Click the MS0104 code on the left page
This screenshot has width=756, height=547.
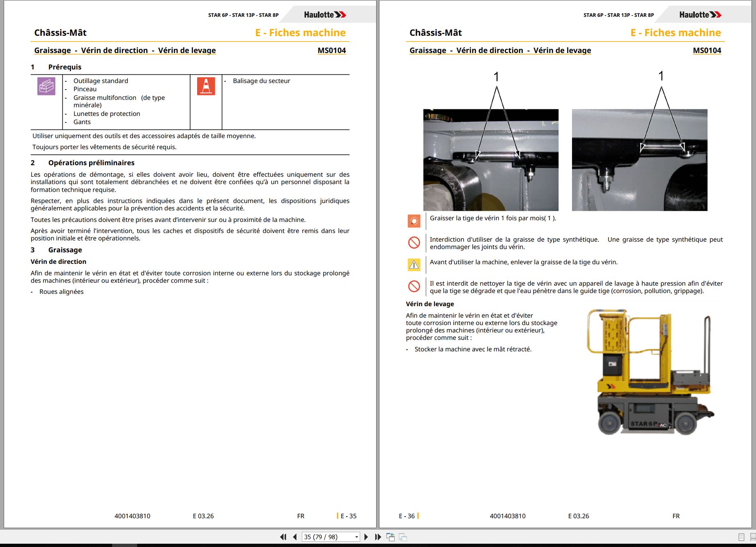(x=332, y=50)
